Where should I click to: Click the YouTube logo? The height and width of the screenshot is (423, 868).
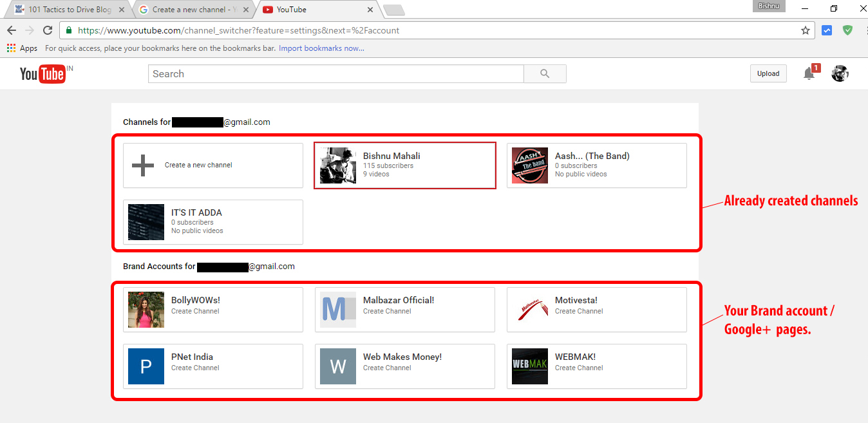[x=42, y=74]
